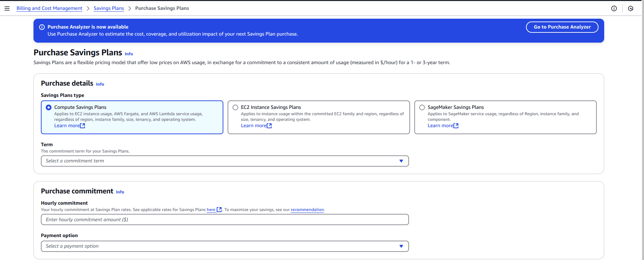The height and width of the screenshot is (260, 644).
Task: Open the commitment term dropdown
Action: click(x=225, y=161)
